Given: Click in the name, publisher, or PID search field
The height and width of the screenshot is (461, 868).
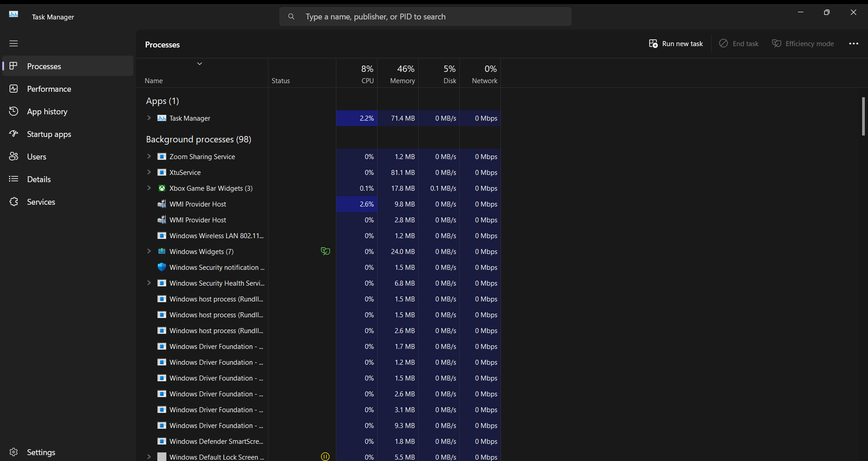Looking at the screenshot, I should pyautogui.click(x=425, y=17).
